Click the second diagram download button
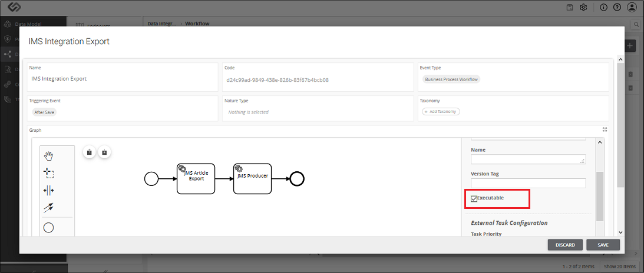644x273 pixels. click(105, 152)
